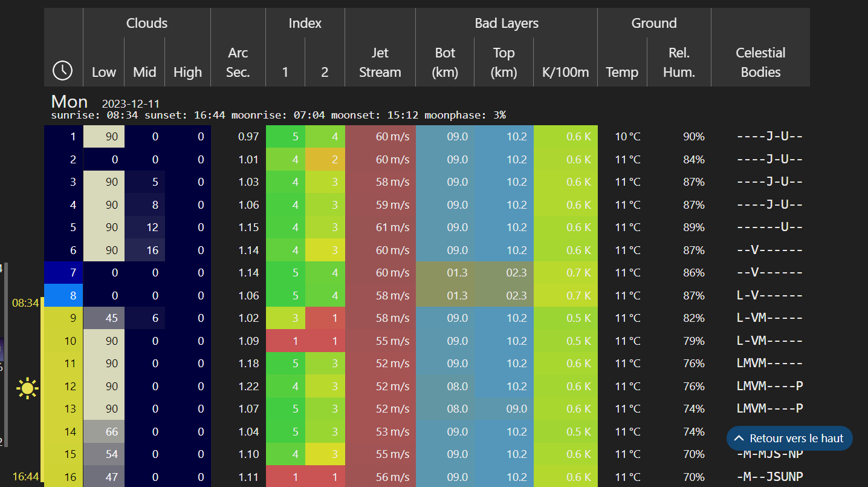Click the Bad Layers group header
Screen dimensions: 868x487
[x=506, y=24]
